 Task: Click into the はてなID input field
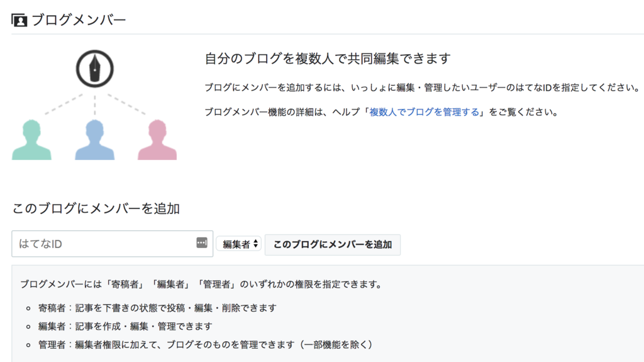click(x=112, y=244)
